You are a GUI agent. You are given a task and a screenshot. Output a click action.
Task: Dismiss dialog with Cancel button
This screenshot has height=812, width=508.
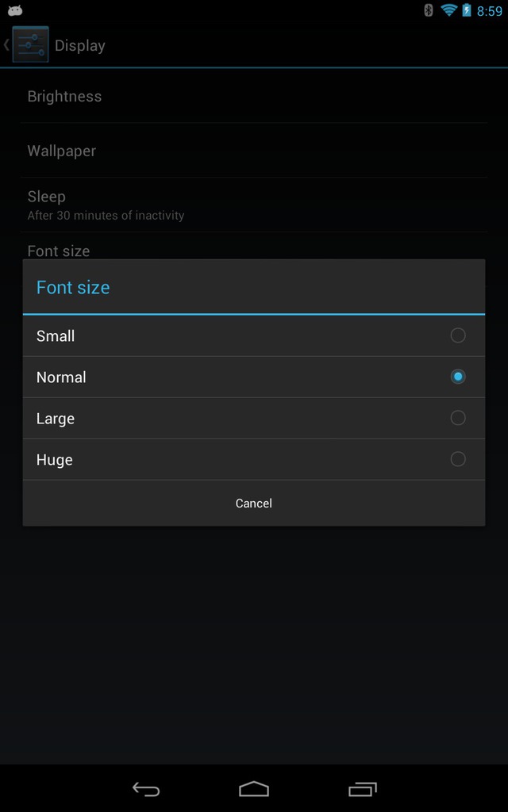(x=254, y=504)
